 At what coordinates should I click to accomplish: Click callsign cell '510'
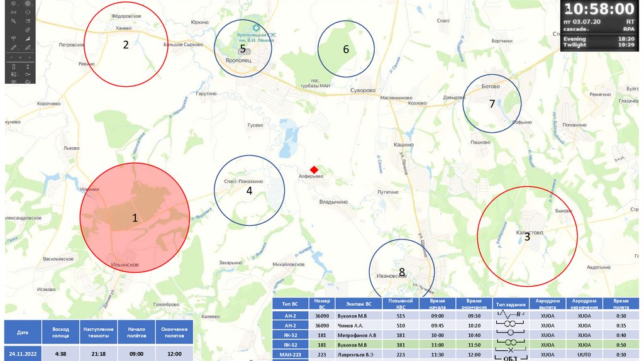pyautogui.click(x=401, y=325)
